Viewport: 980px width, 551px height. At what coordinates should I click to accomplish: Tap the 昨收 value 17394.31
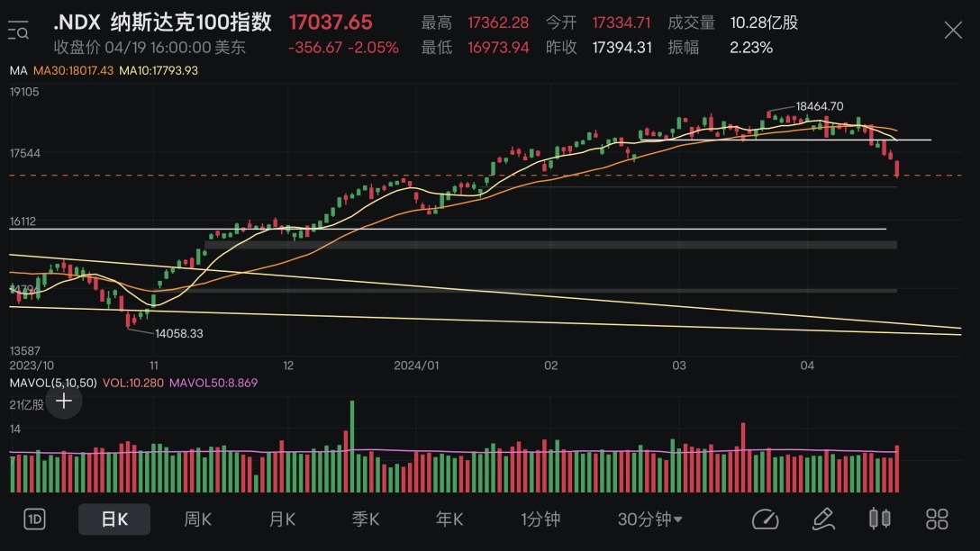[622, 48]
